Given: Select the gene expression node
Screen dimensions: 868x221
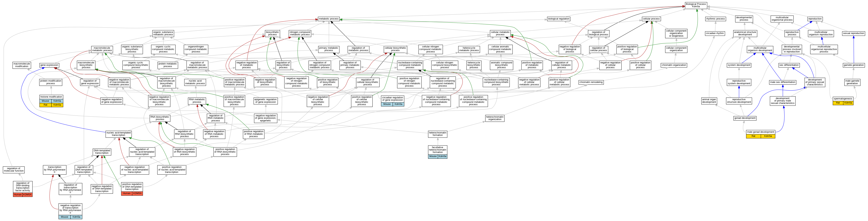Looking at the screenshot, I should click(49, 65).
